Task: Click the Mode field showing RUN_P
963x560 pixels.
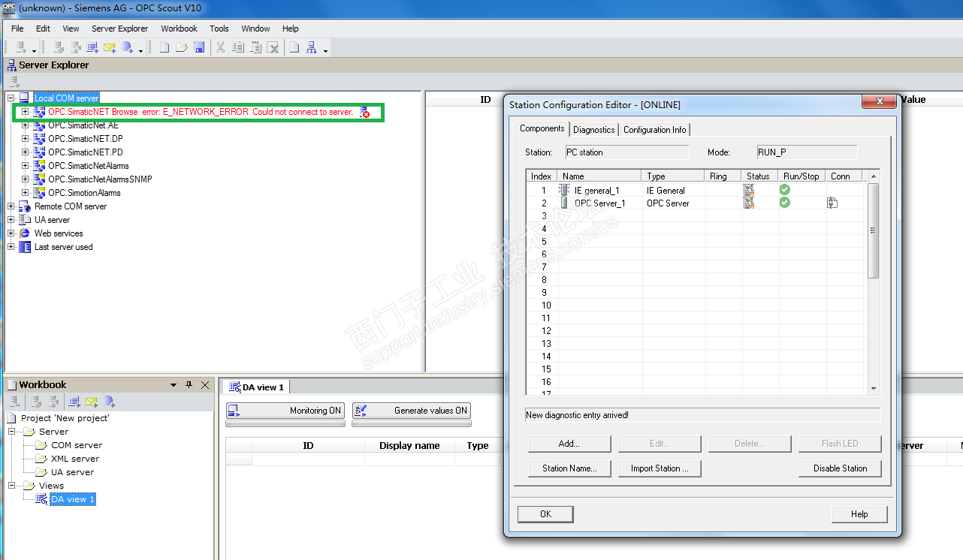Action: 807,152
